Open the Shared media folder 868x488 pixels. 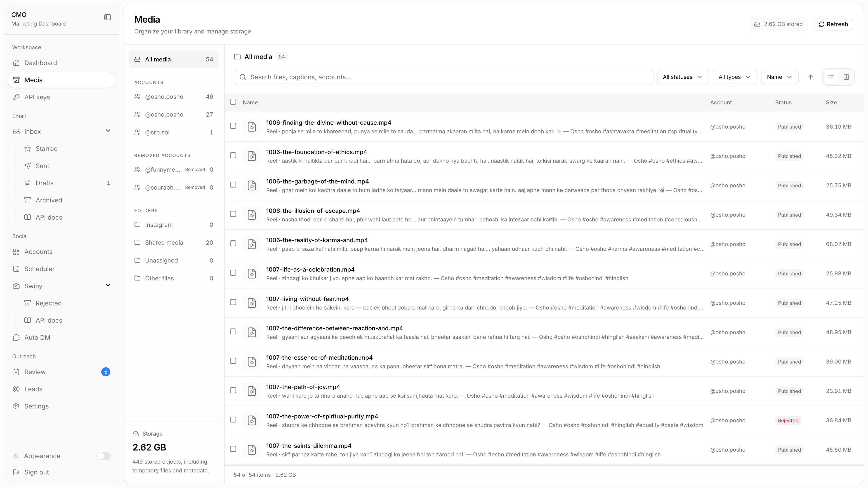click(174, 242)
